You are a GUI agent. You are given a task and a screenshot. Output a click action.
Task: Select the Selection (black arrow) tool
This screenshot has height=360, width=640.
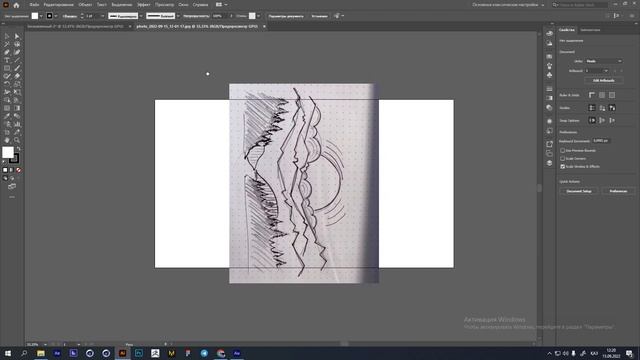click(7, 36)
